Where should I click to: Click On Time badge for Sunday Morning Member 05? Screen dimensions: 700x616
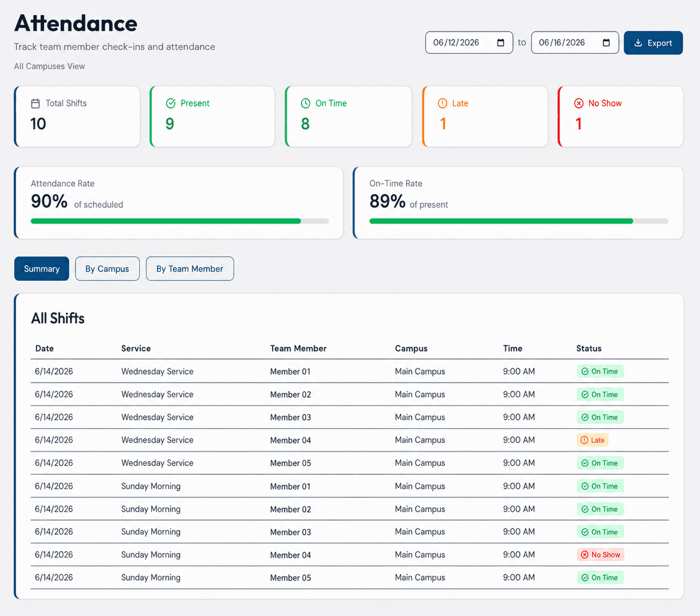tap(600, 578)
